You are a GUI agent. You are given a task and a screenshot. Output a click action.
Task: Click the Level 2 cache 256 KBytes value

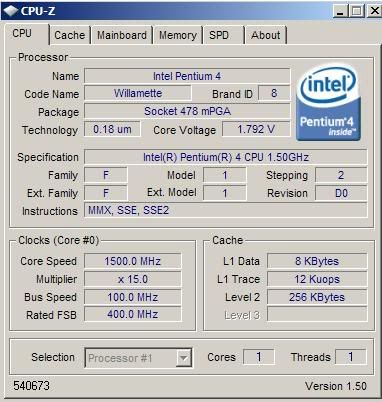[x=317, y=297]
